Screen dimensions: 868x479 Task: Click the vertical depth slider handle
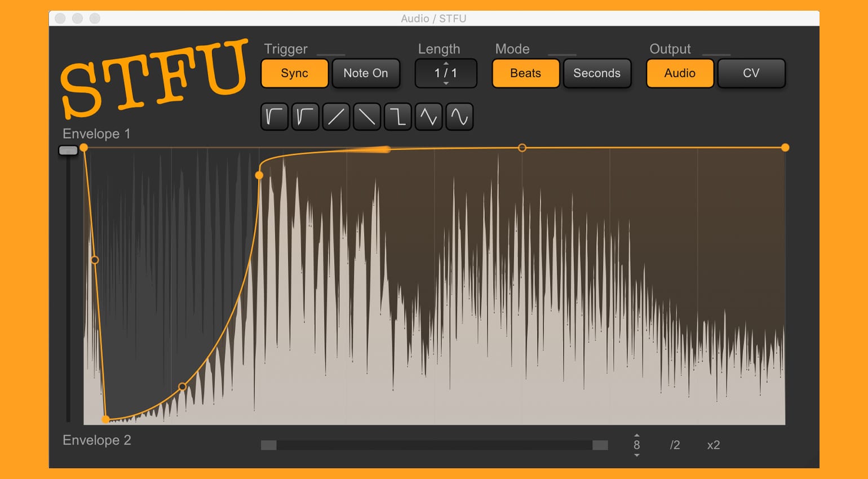(68, 150)
